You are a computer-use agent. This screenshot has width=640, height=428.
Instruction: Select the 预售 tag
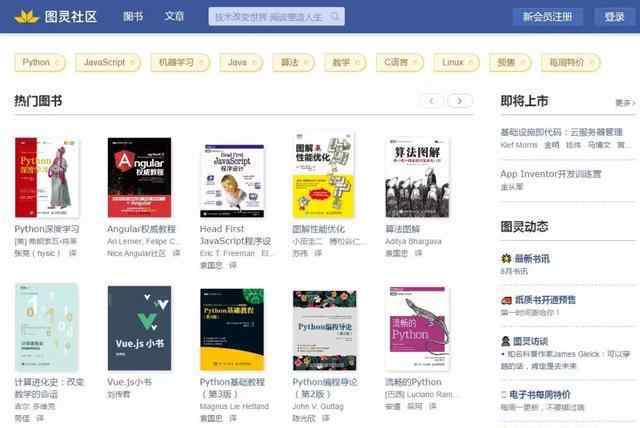(x=510, y=62)
